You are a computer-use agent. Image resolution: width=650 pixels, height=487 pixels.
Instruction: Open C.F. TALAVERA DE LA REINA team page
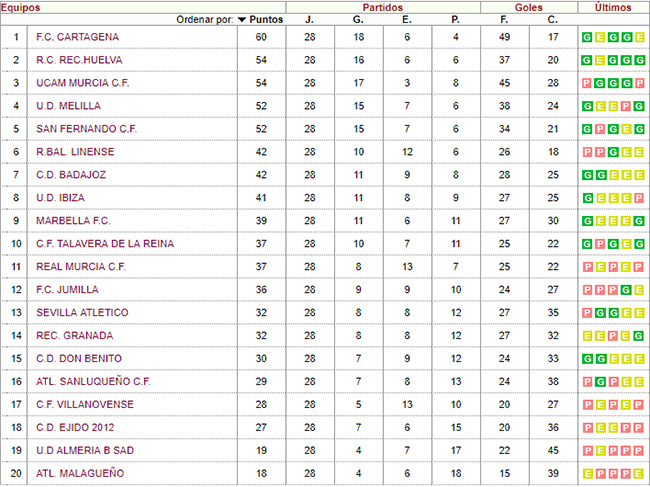tap(105, 244)
